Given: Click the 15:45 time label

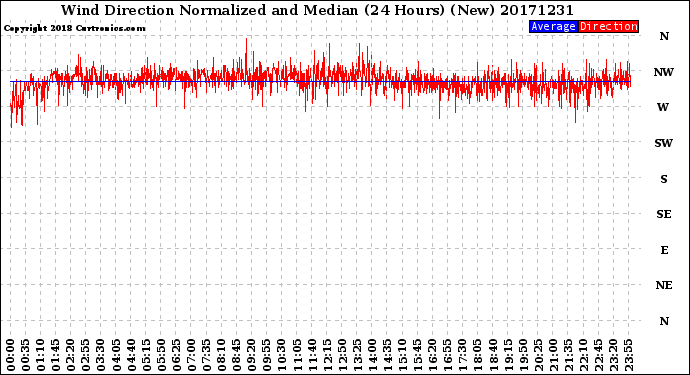Looking at the screenshot, I should coord(418,355).
